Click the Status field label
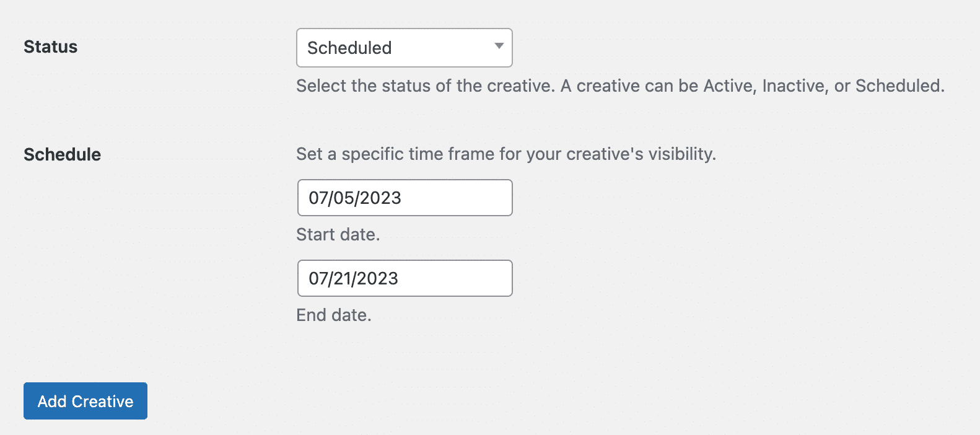The height and width of the screenshot is (435, 980). pyautogui.click(x=50, y=46)
